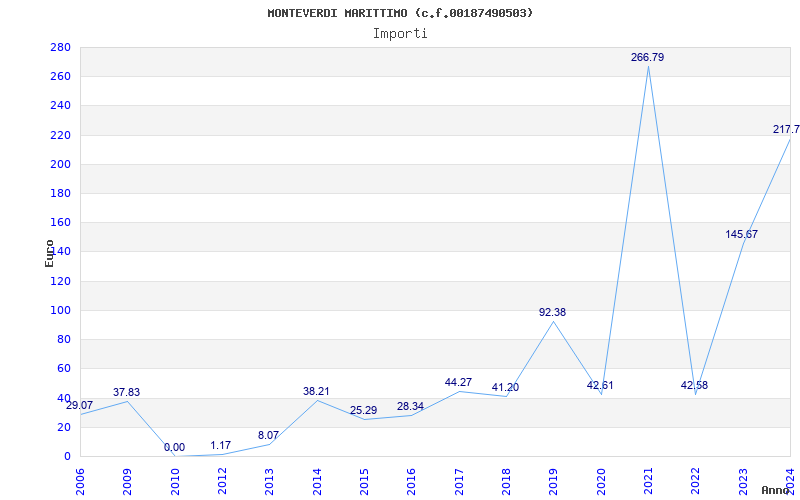Click the 280 y-axis tick label
This screenshot has height=500, width=800.
pyautogui.click(x=60, y=47)
